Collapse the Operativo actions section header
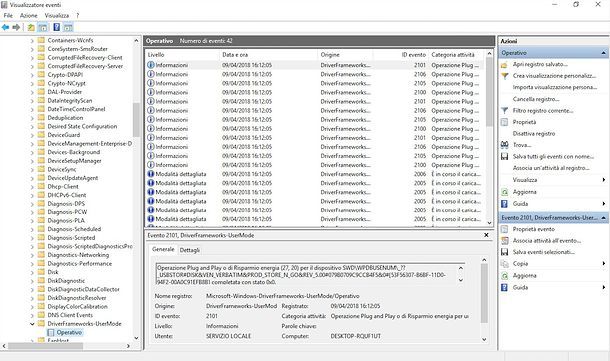Image resolution: width=610 pixels, height=361 pixels. [603, 53]
